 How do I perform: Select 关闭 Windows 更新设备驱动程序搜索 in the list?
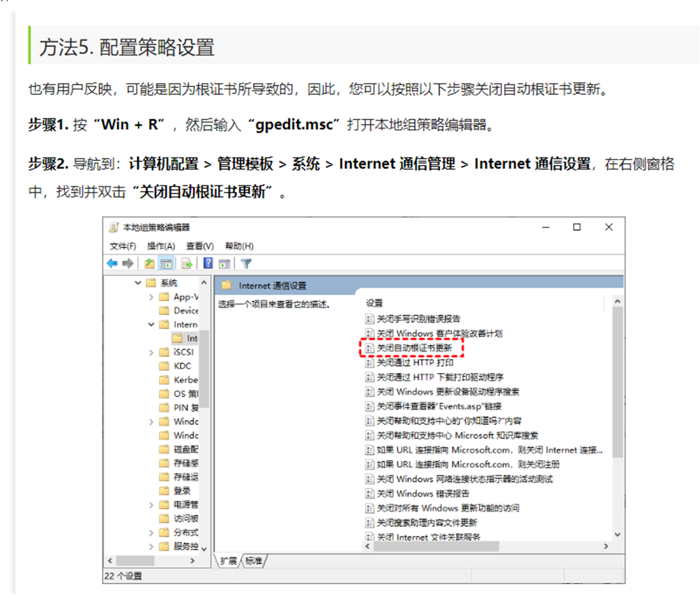448,392
